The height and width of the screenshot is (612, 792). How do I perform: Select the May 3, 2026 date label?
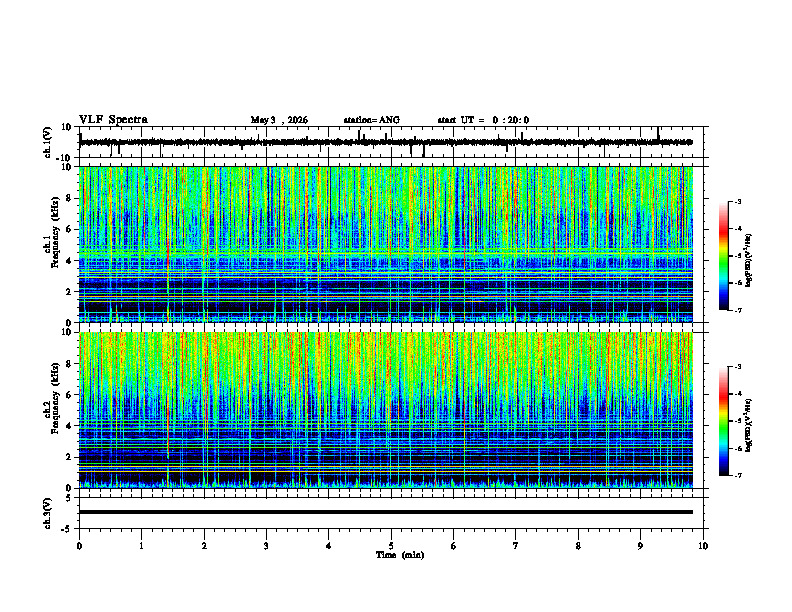(279, 120)
